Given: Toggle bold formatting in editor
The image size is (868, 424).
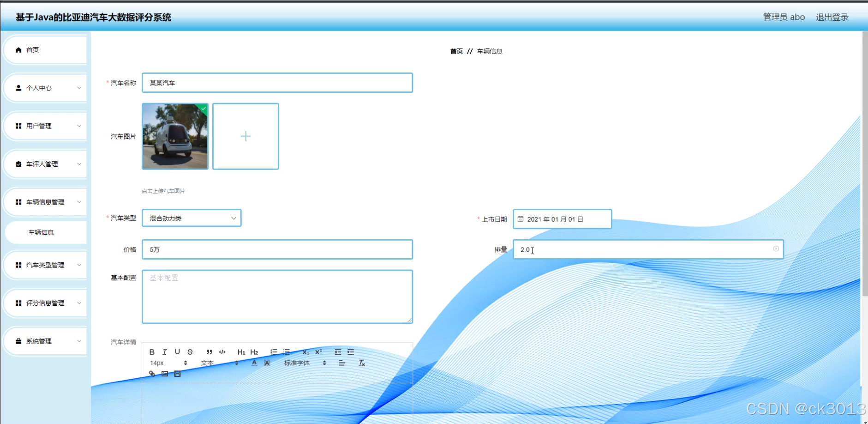Looking at the screenshot, I should (152, 352).
